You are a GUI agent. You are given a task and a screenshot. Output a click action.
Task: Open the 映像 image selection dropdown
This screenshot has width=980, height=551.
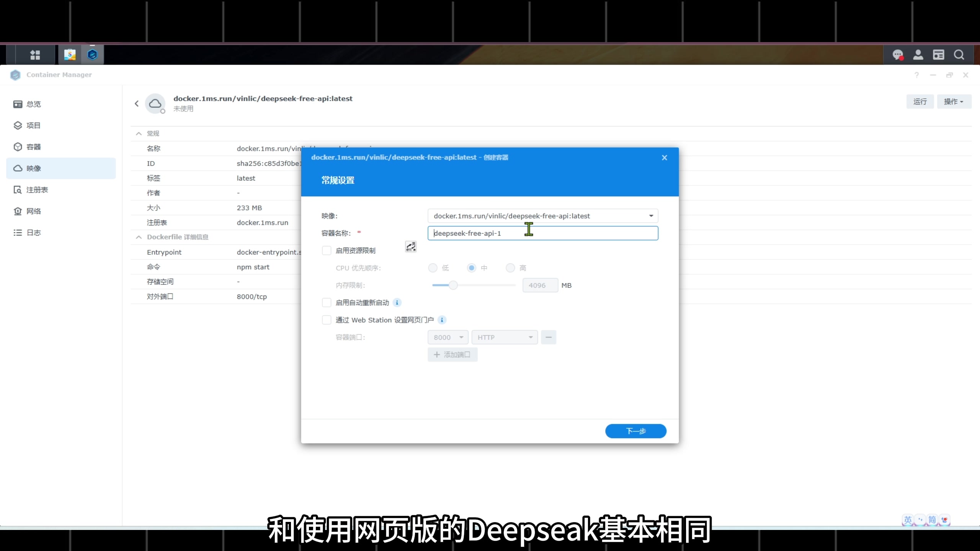651,216
